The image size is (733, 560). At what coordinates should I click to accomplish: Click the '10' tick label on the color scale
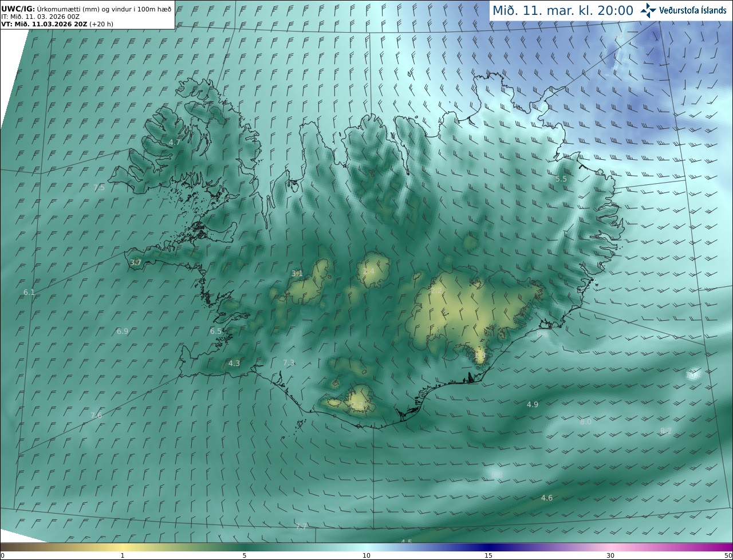point(366,555)
